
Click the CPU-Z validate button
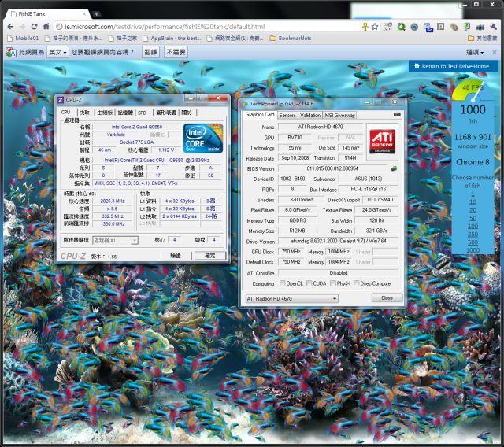click(176, 256)
